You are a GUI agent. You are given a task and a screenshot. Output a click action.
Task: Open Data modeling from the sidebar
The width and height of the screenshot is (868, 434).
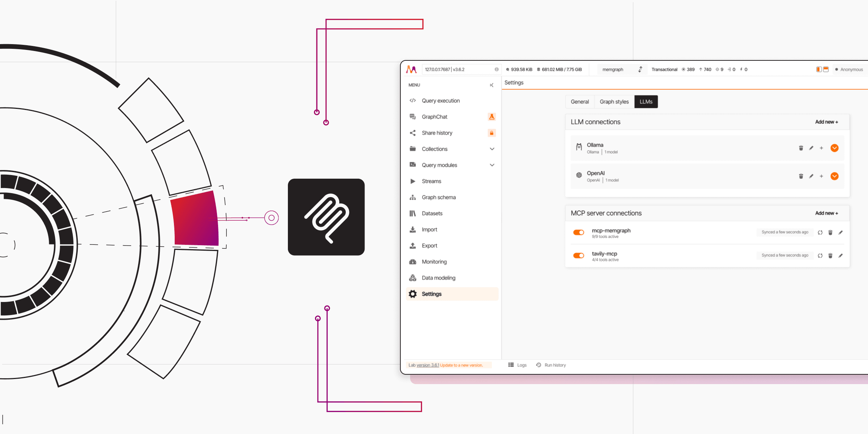tap(439, 277)
